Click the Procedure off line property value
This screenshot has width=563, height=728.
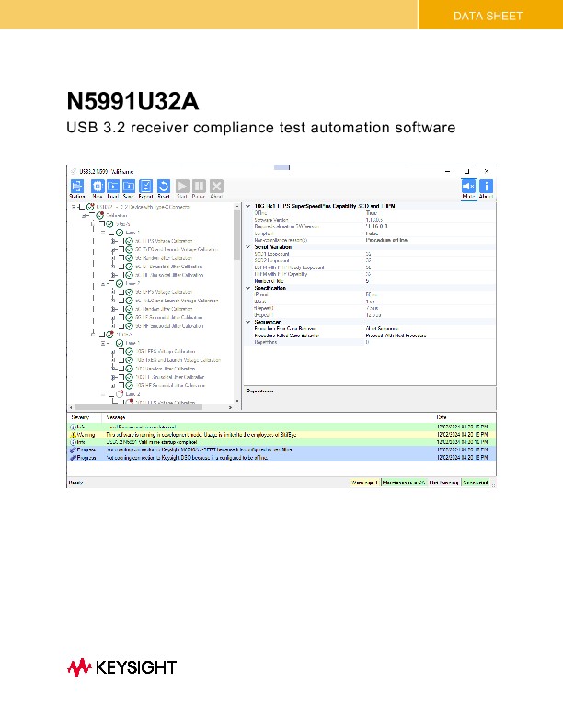coord(386,240)
